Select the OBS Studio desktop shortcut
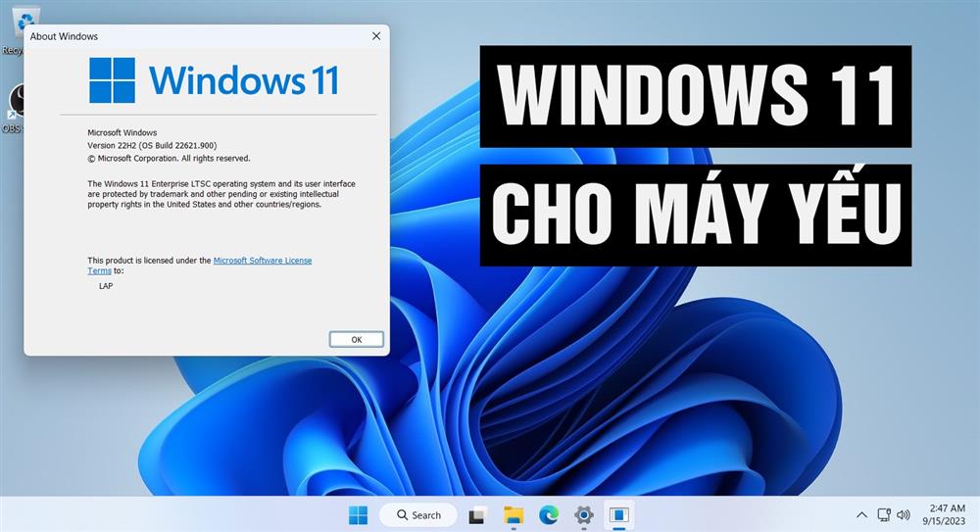 click(x=13, y=108)
